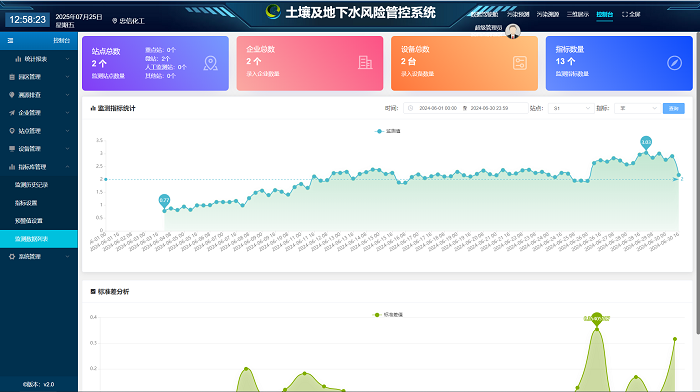700x392 pixels.
Task: Click the blue 查询 button
Action: click(x=674, y=108)
